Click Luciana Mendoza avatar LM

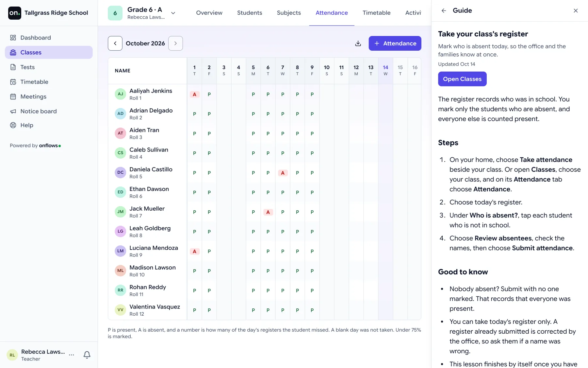pos(121,251)
